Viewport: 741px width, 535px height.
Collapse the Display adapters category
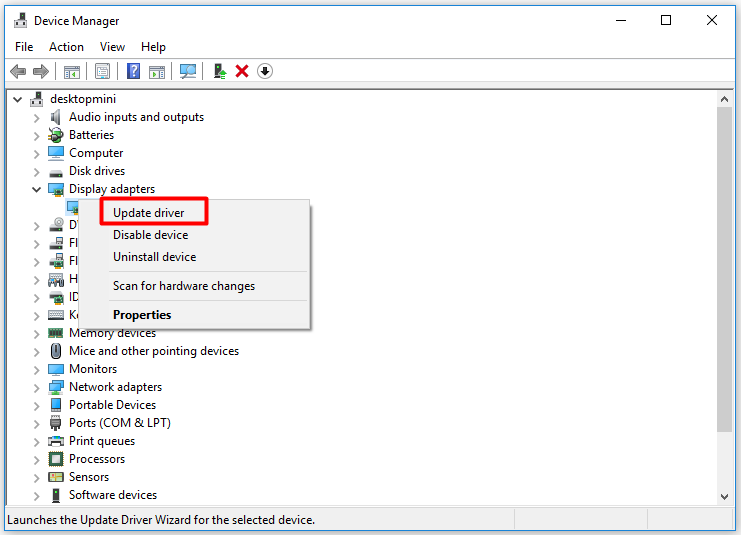[x=36, y=190]
